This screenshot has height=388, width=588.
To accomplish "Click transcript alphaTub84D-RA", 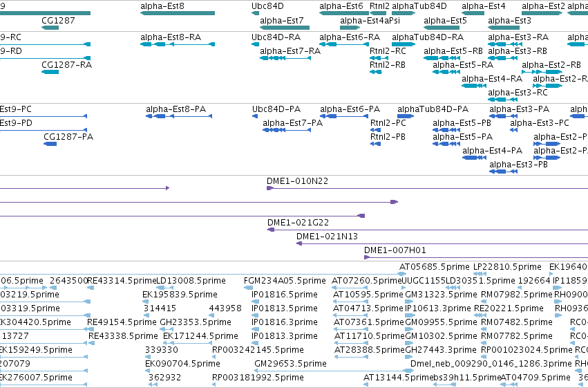I will point(404,44).
